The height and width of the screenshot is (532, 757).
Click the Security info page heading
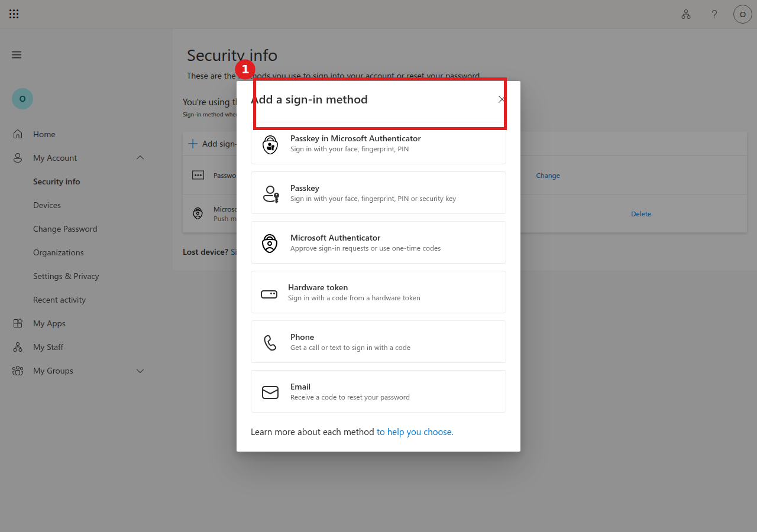[232, 55]
